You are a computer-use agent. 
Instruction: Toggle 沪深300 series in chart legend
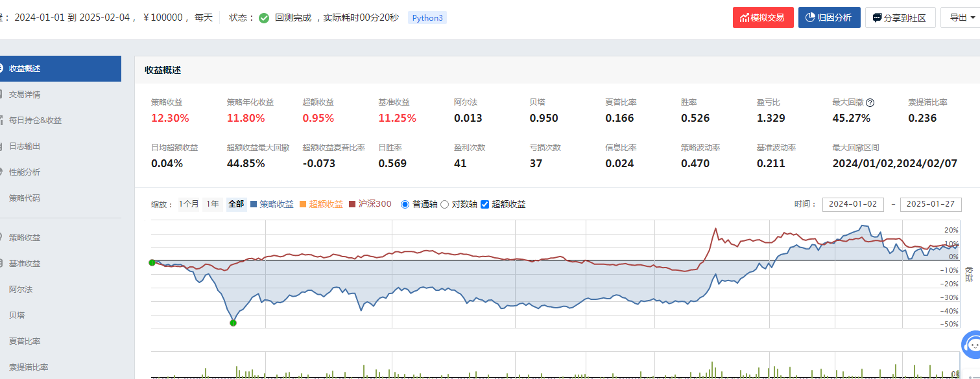point(370,204)
